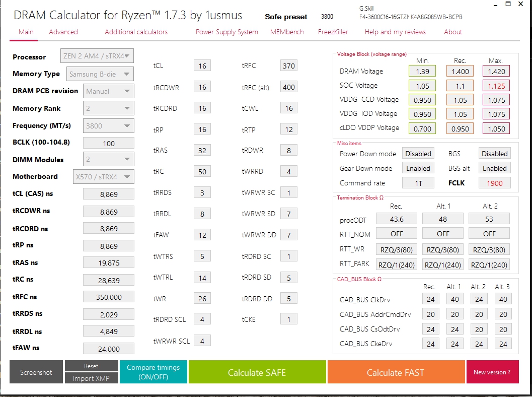Click the tRDWR value 8
532x397 pixels.
coord(289,151)
